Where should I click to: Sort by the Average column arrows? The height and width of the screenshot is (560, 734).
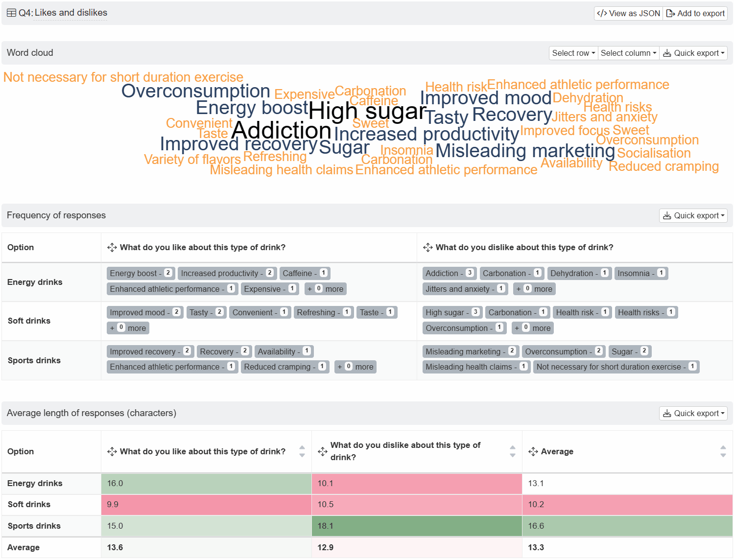coord(723,451)
